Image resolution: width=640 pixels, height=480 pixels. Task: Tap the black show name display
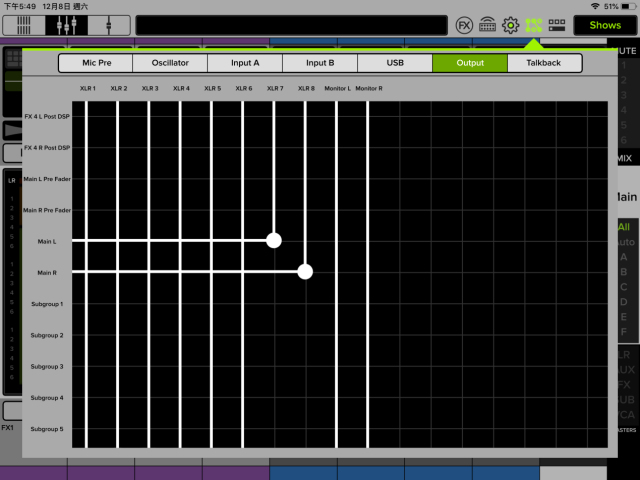[x=290, y=25]
